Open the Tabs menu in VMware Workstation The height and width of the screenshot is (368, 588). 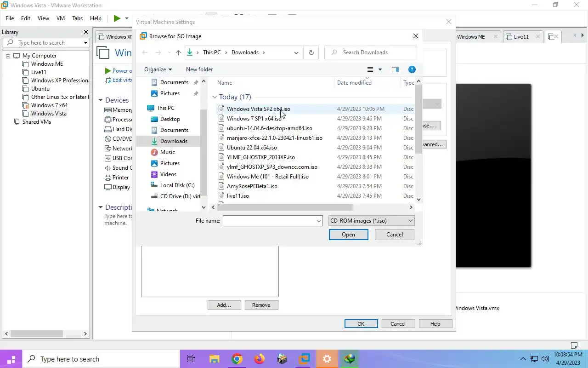(77, 18)
